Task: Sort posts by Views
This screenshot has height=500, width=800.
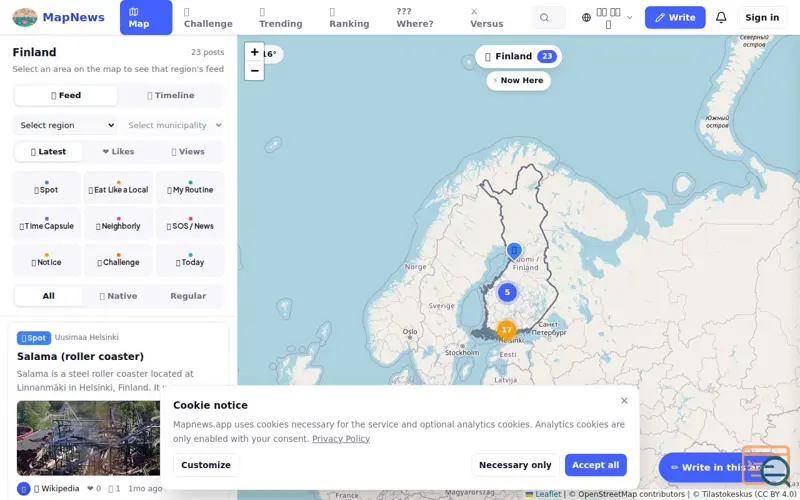Action: pos(188,152)
